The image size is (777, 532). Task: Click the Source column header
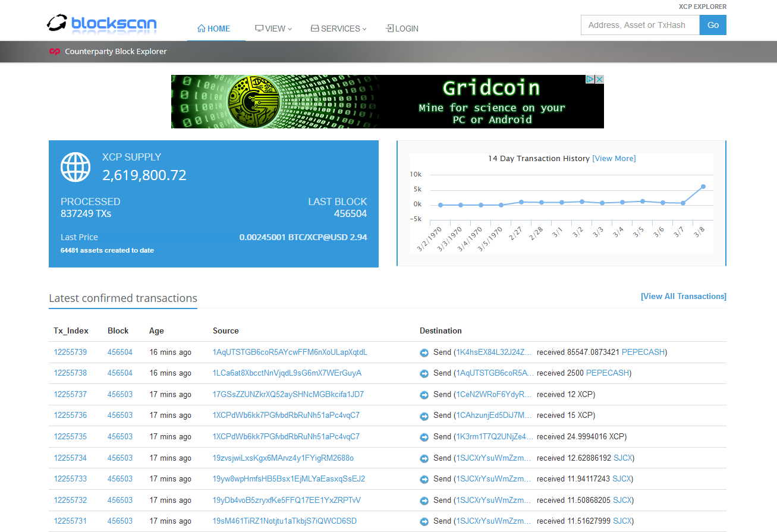(226, 330)
